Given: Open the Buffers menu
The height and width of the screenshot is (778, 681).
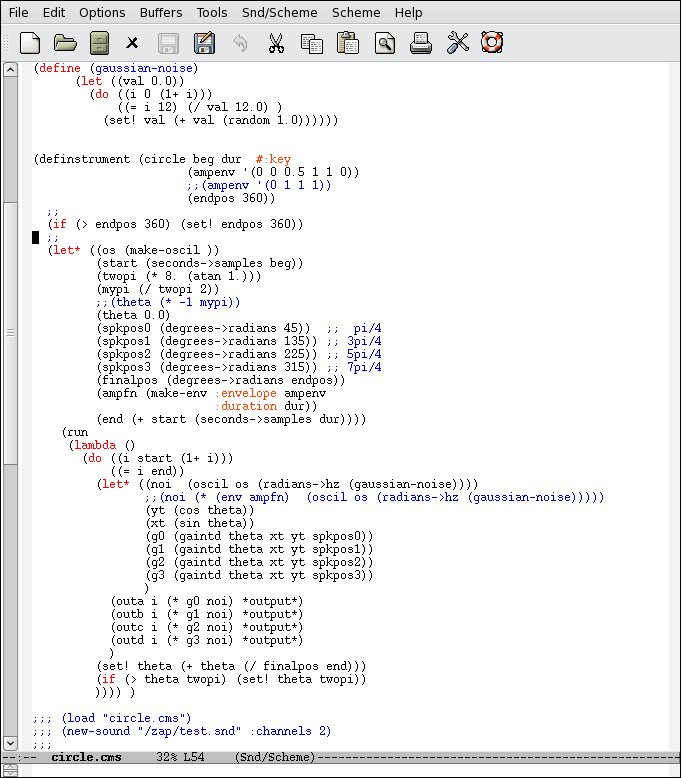Looking at the screenshot, I should tap(160, 13).
